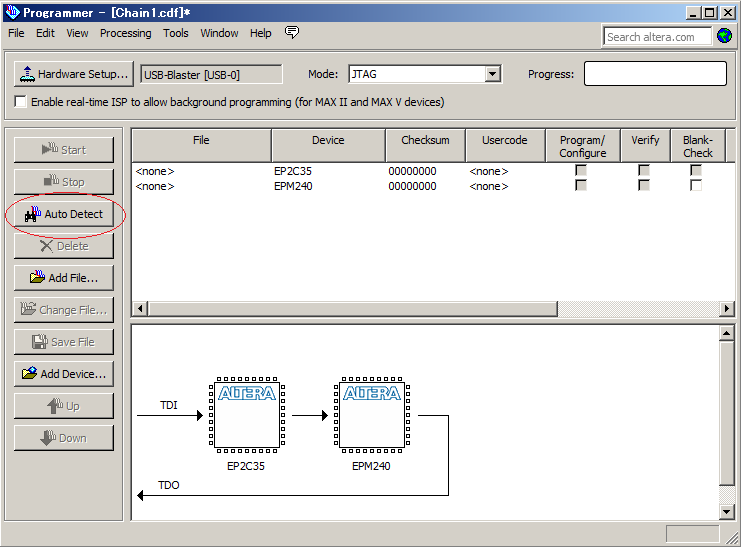The height and width of the screenshot is (547, 741).
Task: Check Program/Configure for EP2C35
Action: point(581,170)
